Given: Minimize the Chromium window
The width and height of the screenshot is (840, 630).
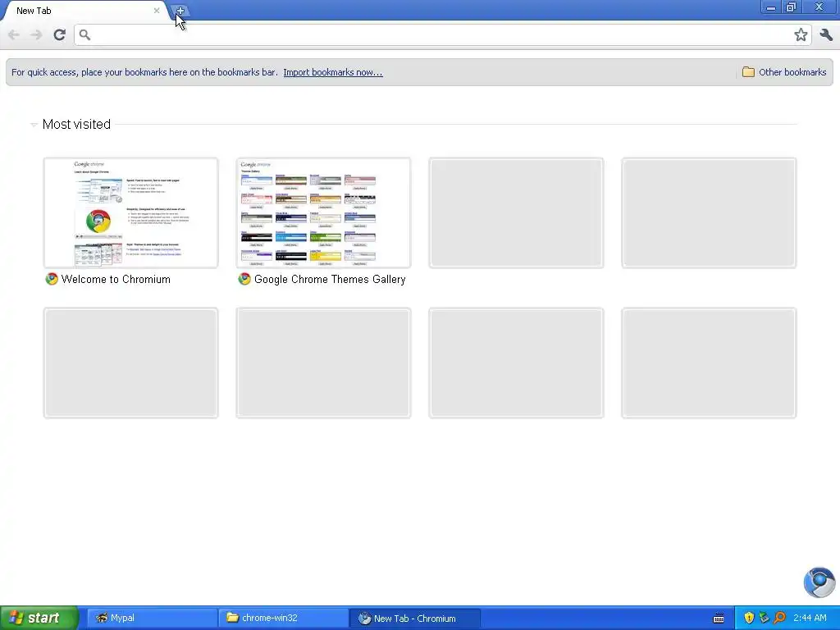Looking at the screenshot, I should click(x=770, y=7).
